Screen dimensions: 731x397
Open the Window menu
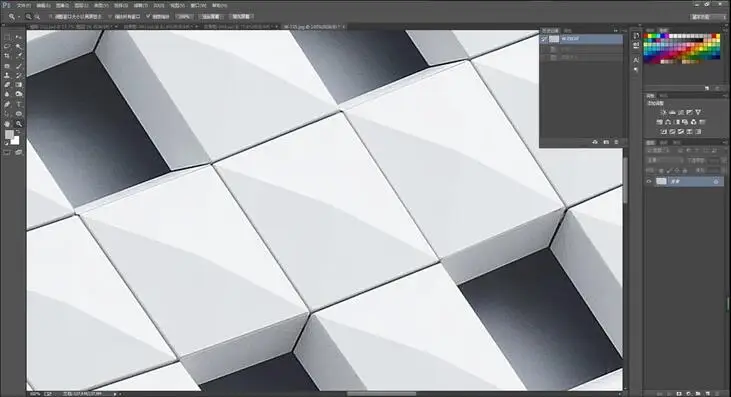(x=198, y=6)
